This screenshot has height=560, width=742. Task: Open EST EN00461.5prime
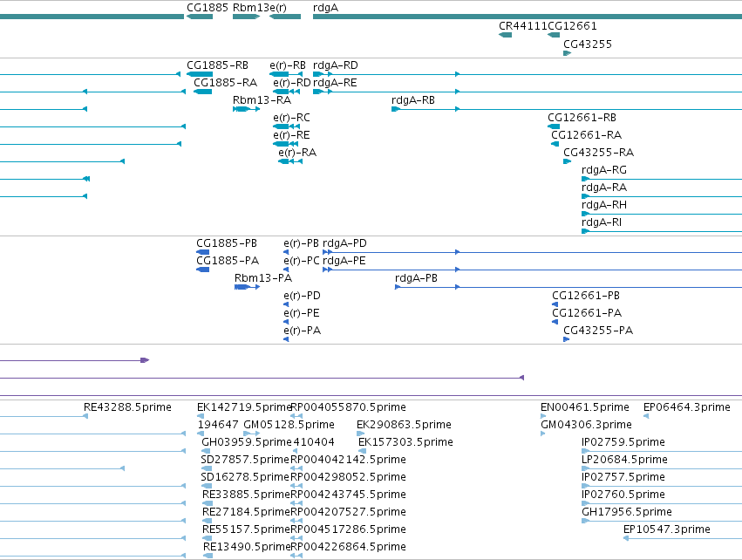tap(585, 407)
